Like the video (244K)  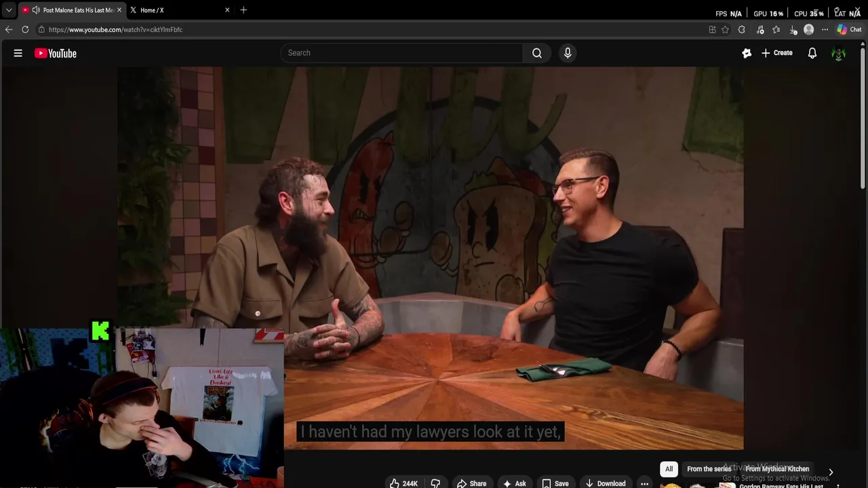403,483
